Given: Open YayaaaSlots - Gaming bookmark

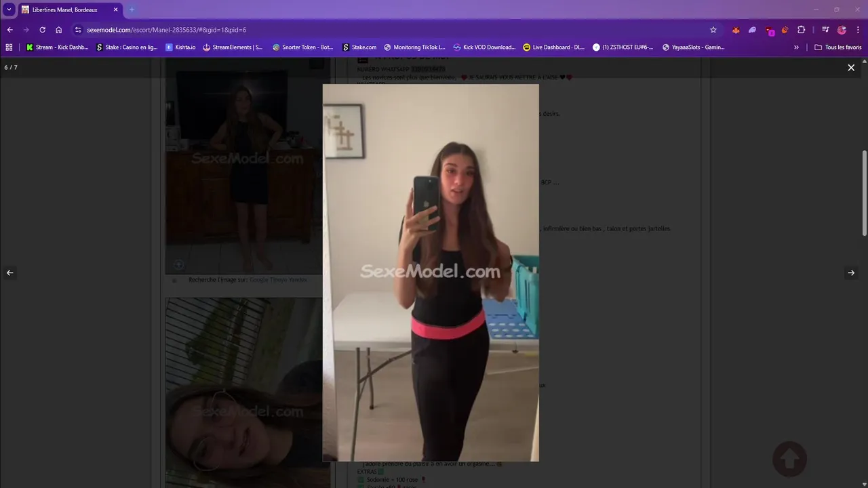Looking at the screenshot, I should tap(693, 47).
